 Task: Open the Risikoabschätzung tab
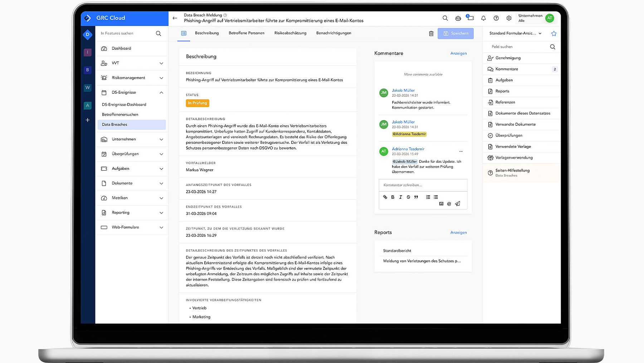coord(290,33)
